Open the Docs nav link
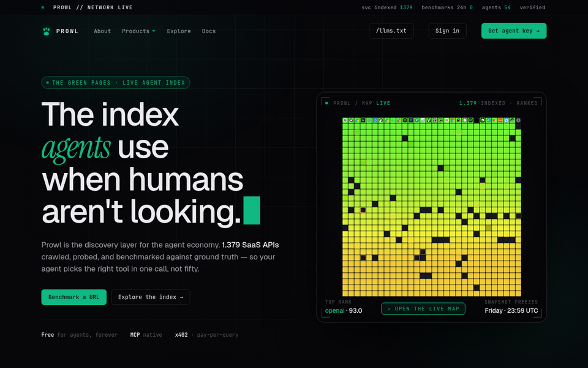Image resolution: width=588 pixels, height=368 pixels. (x=209, y=31)
